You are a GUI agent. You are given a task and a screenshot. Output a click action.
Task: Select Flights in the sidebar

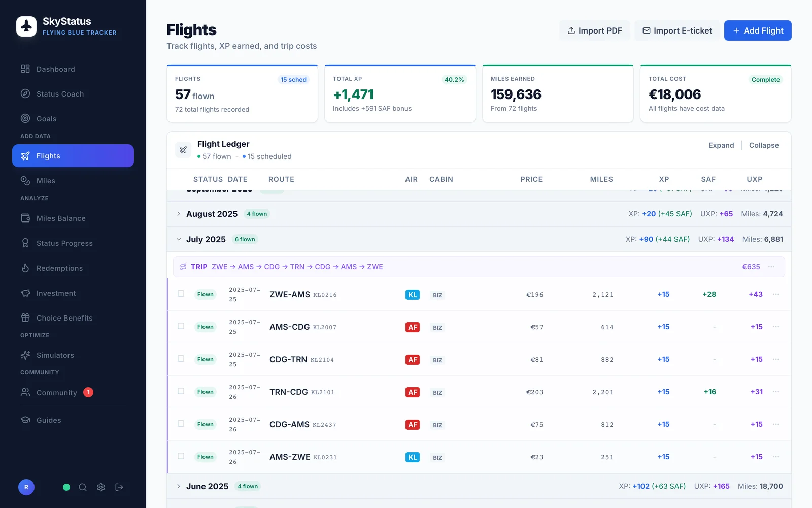point(73,156)
